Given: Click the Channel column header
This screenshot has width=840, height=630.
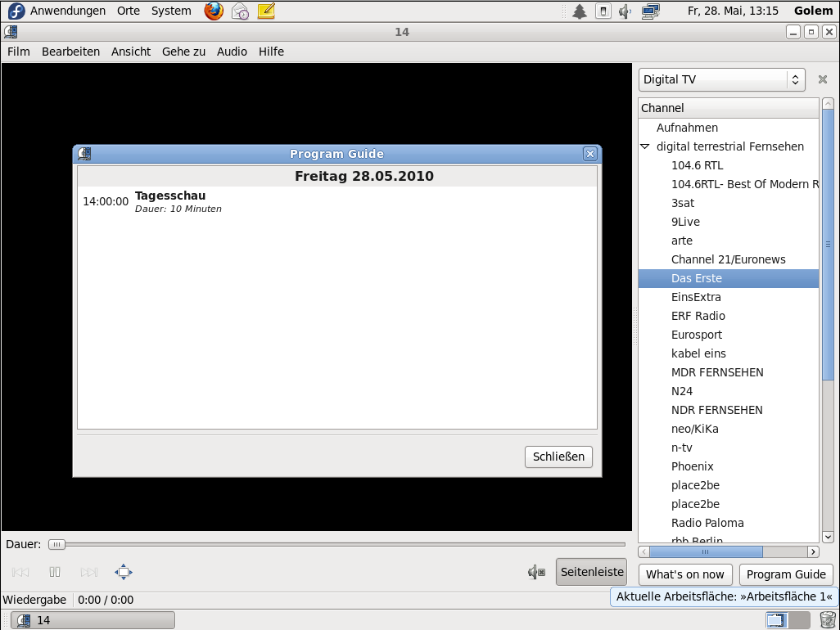Looking at the screenshot, I should (729, 108).
